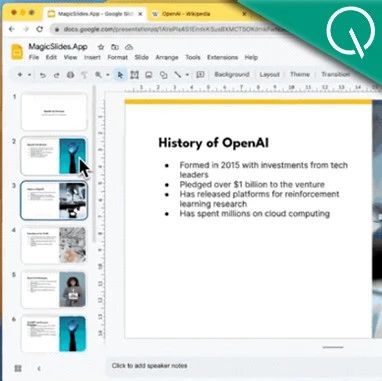Viewport: 382px width, 381px height.
Task: Open the Format menu
Action: point(117,57)
